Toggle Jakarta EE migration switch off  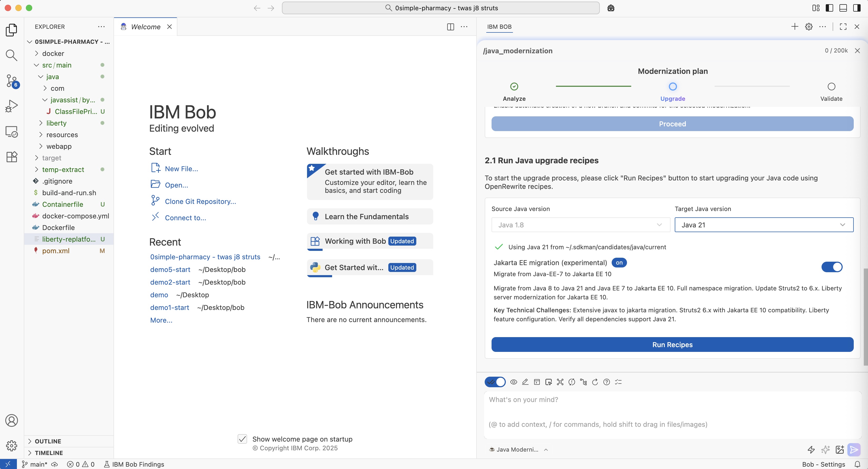click(832, 267)
